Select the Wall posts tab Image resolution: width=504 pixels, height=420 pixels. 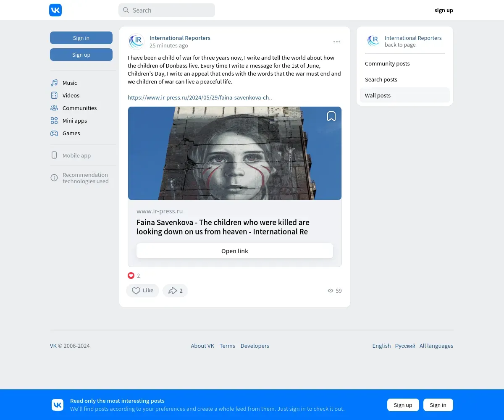[405, 95]
